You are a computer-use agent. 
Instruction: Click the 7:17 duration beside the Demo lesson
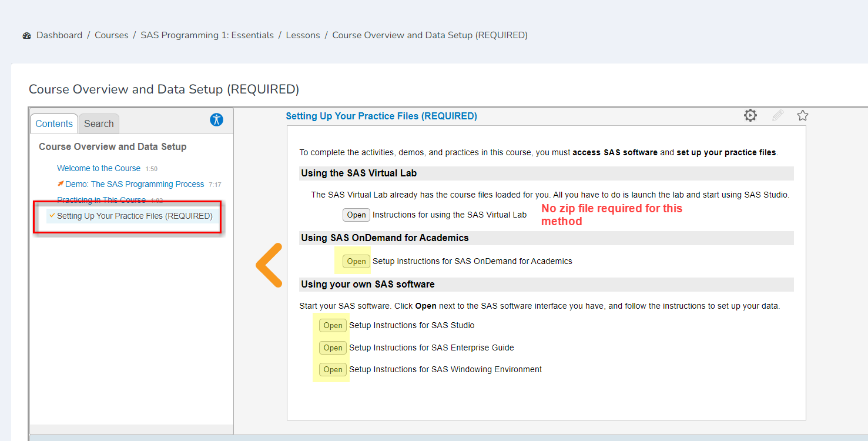215,185
